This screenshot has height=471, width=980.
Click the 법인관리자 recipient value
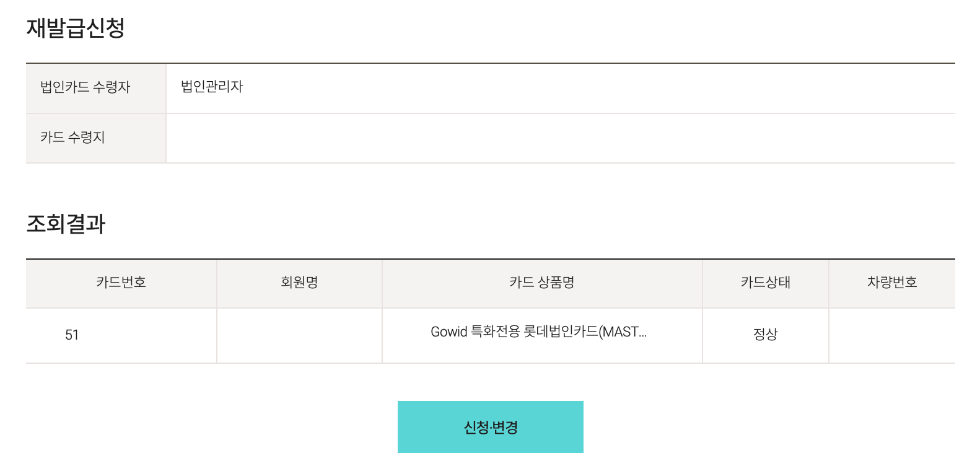pos(212,87)
